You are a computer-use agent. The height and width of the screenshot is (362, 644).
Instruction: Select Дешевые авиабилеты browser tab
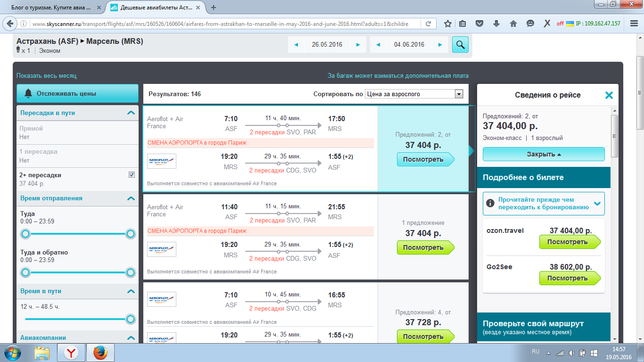coord(156,8)
